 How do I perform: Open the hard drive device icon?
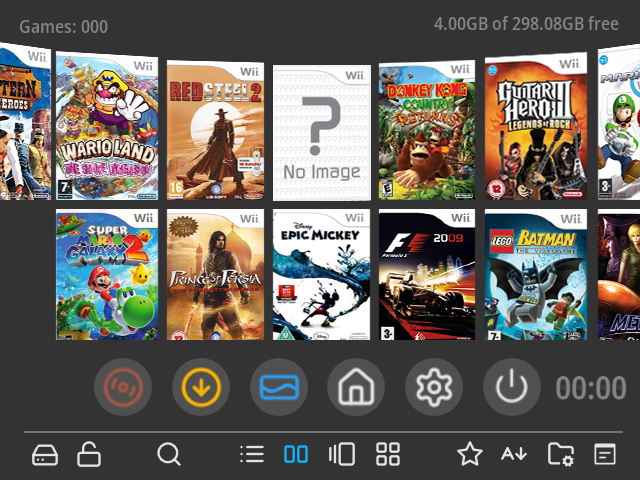click(45, 454)
